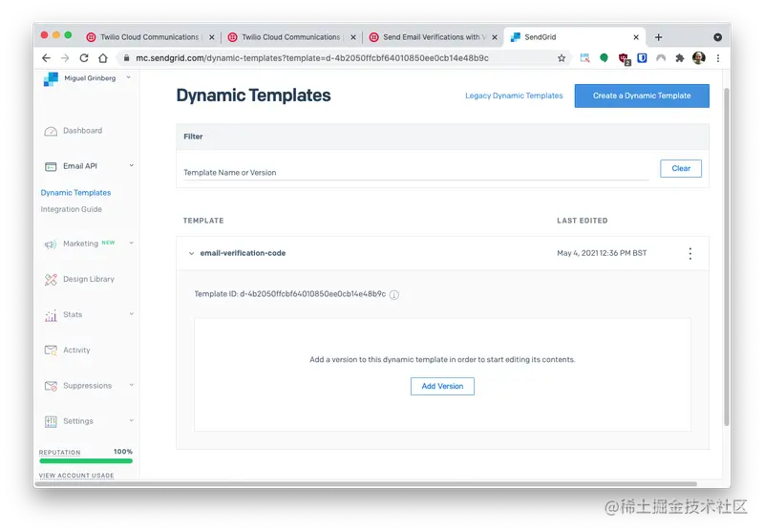Collapse the email-verification-code template row
764x532 pixels.
coord(191,253)
